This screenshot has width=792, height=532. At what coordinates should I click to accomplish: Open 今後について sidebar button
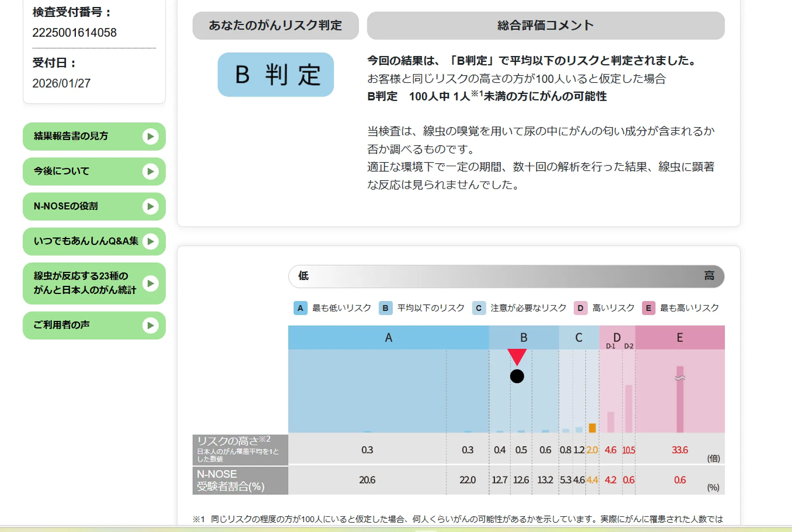tap(62, 172)
